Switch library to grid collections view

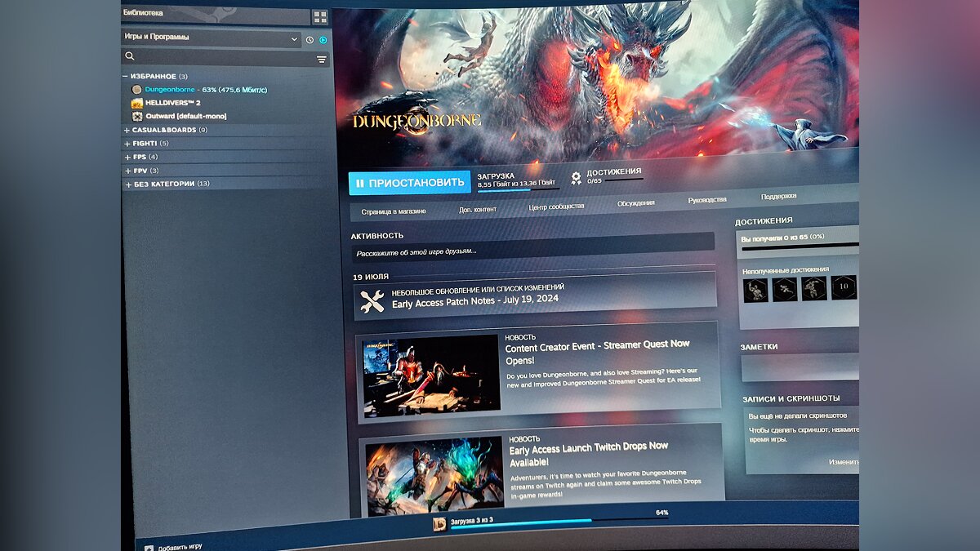pyautogui.click(x=319, y=17)
